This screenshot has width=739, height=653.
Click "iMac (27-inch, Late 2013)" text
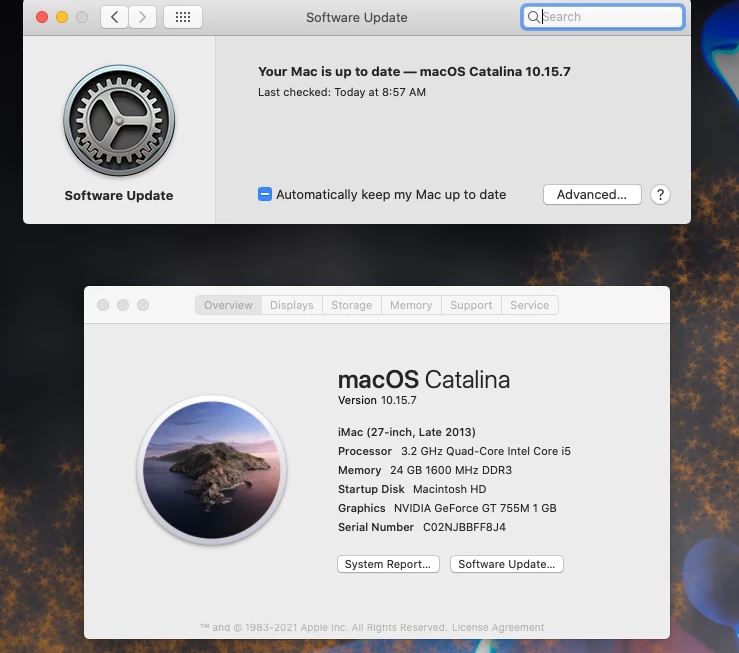pyautogui.click(x=407, y=432)
